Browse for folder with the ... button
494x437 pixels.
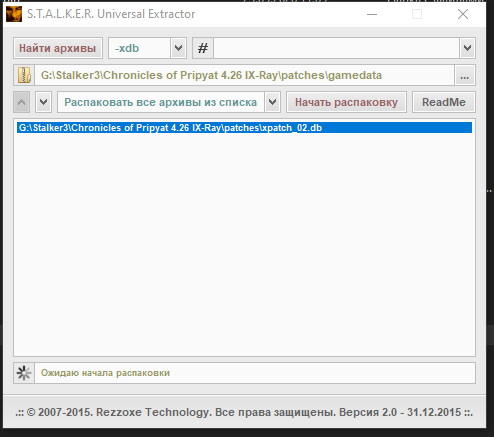point(465,75)
